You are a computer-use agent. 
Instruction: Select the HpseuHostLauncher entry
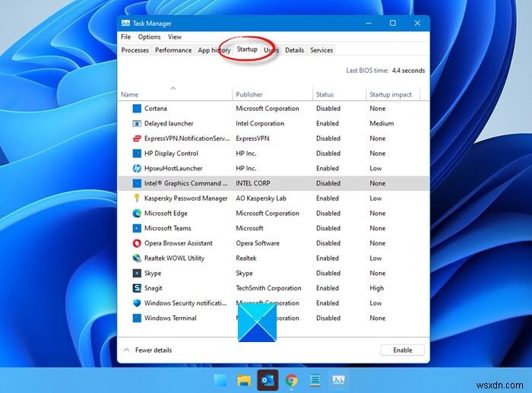[173, 168]
